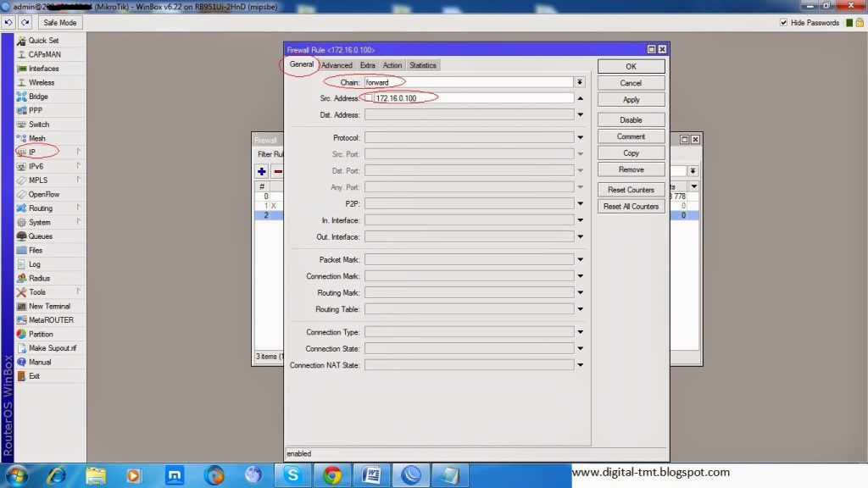The height and width of the screenshot is (488, 868).
Task: Select row 2 in Firewall window
Action: tap(269, 215)
